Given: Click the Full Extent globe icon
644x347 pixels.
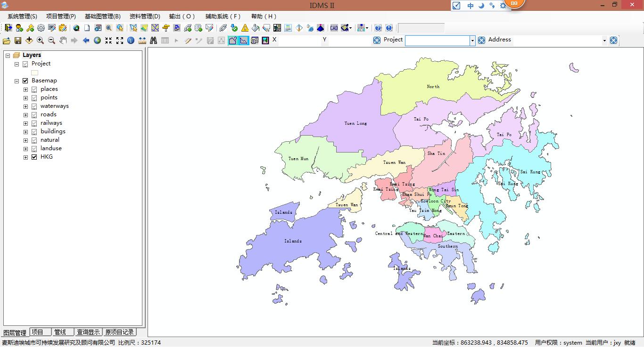Looking at the screenshot, I should [97, 40].
